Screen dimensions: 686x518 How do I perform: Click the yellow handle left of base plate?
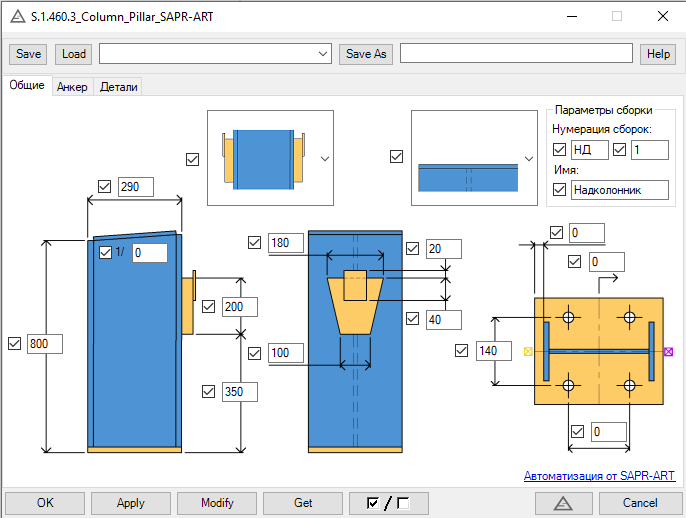tap(527, 351)
